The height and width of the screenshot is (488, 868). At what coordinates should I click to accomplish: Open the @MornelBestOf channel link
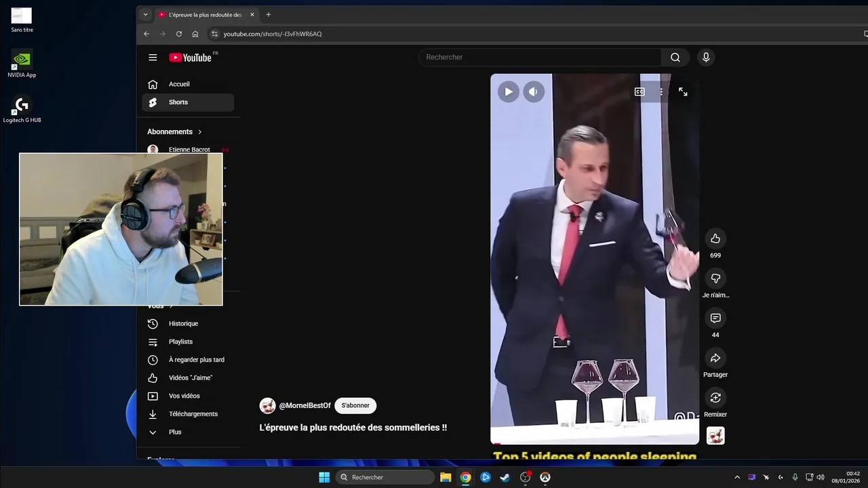(305, 406)
